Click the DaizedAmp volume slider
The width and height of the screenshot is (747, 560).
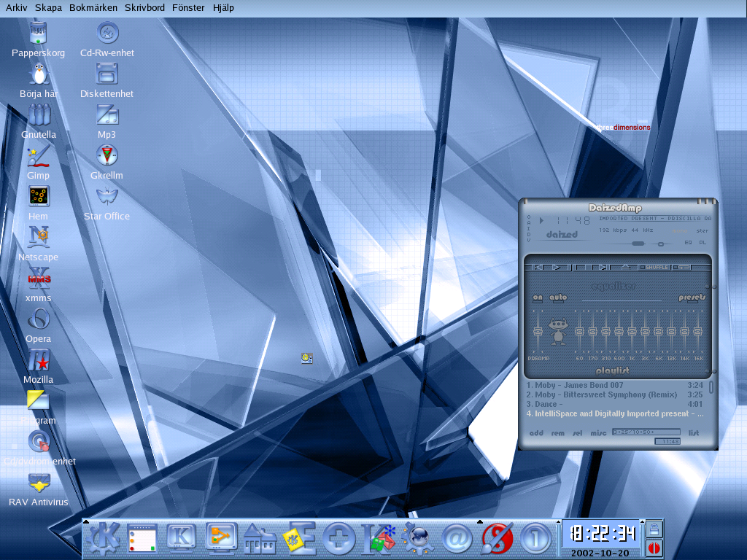pos(638,244)
